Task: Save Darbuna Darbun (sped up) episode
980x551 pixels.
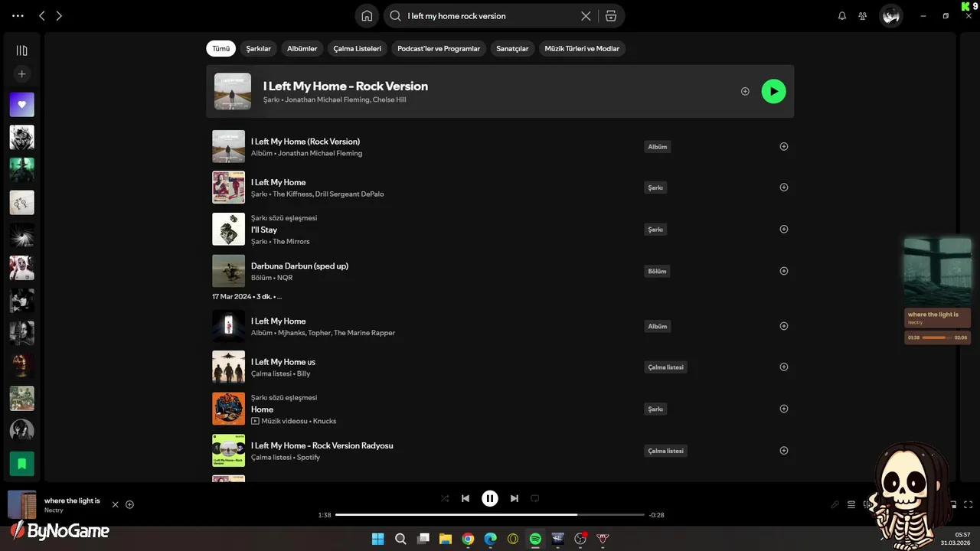Action: pyautogui.click(x=783, y=271)
